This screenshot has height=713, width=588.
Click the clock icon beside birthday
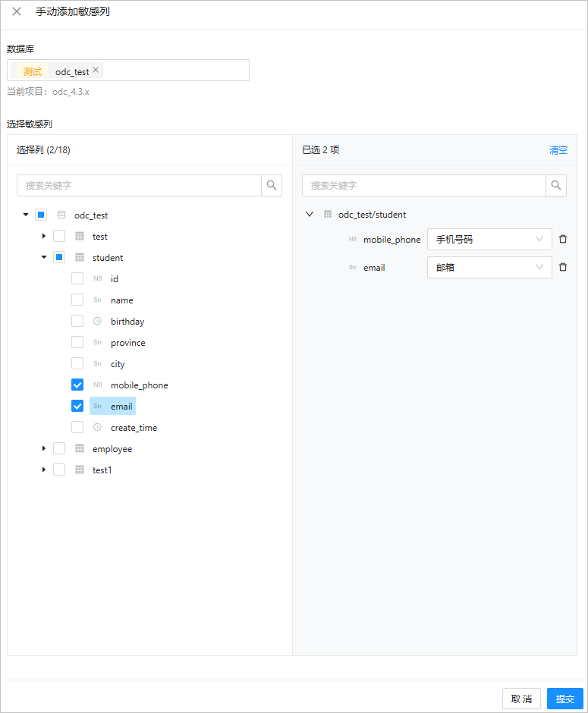98,321
